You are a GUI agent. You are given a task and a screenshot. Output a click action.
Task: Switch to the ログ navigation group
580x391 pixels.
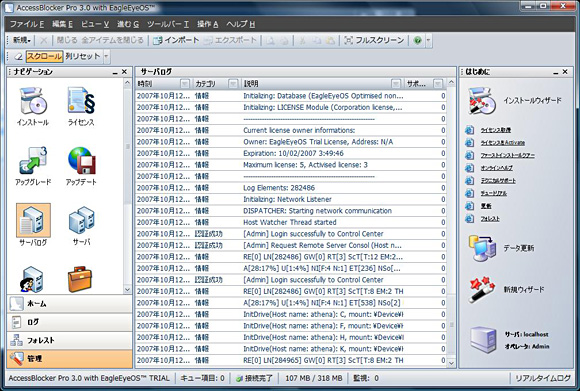69,322
